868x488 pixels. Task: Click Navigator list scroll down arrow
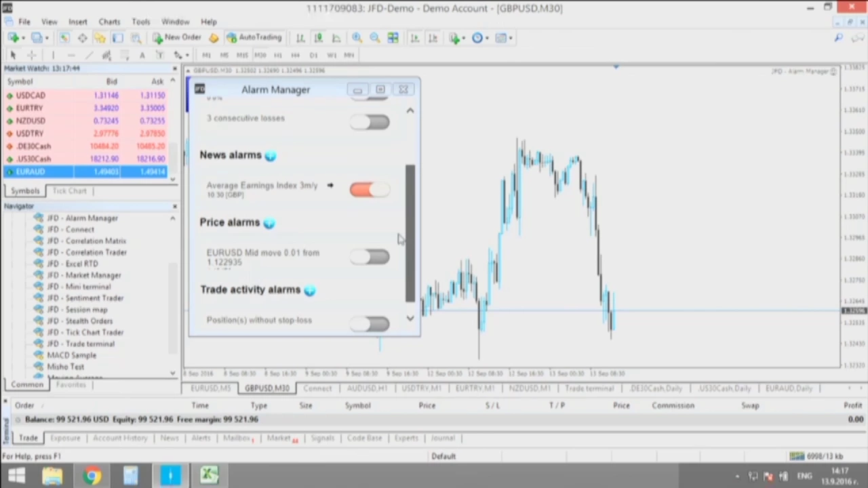click(x=173, y=373)
